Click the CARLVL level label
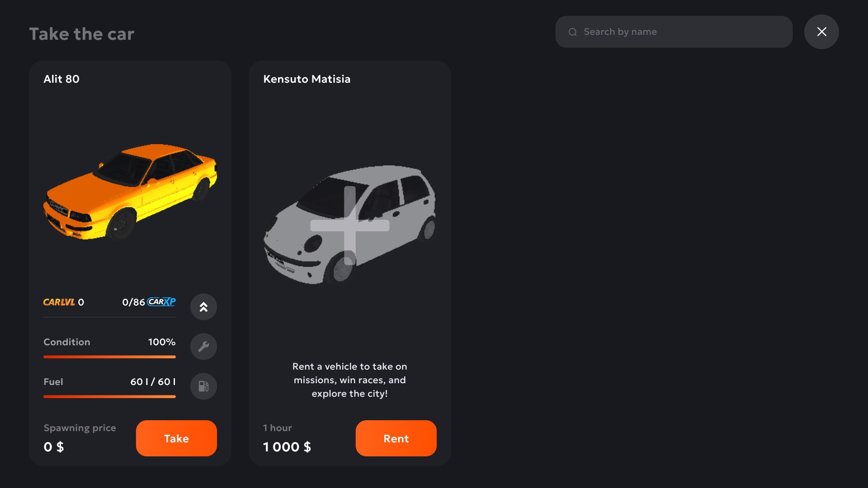Image resolution: width=868 pixels, height=488 pixels. pyautogui.click(x=59, y=302)
